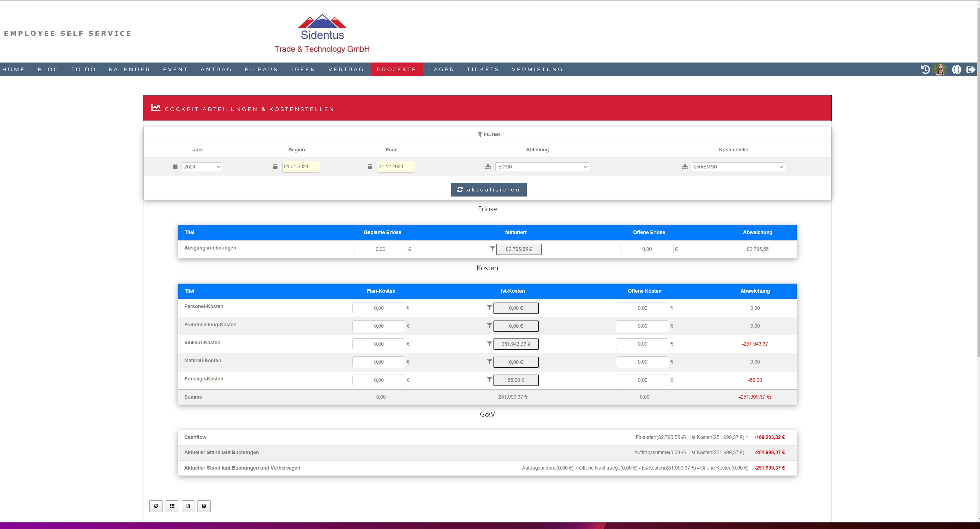Click the Beginn date field 01.01.2024

tap(301, 167)
